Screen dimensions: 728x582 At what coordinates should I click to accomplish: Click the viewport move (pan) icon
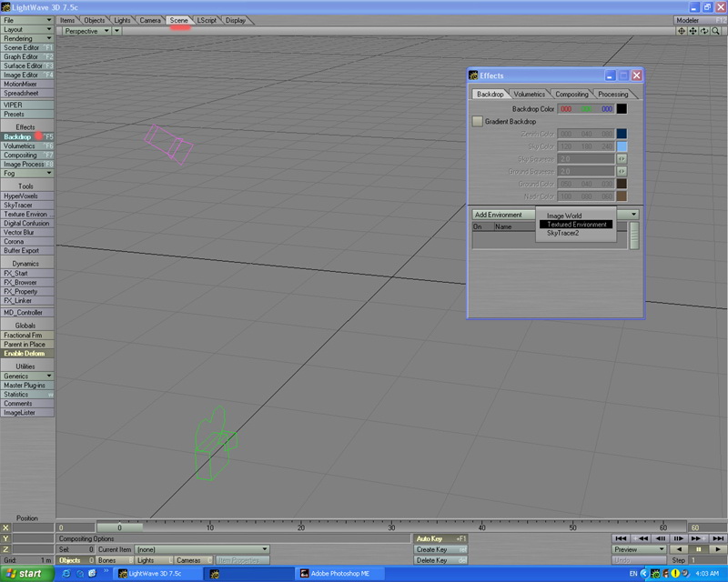(x=693, y=31)
